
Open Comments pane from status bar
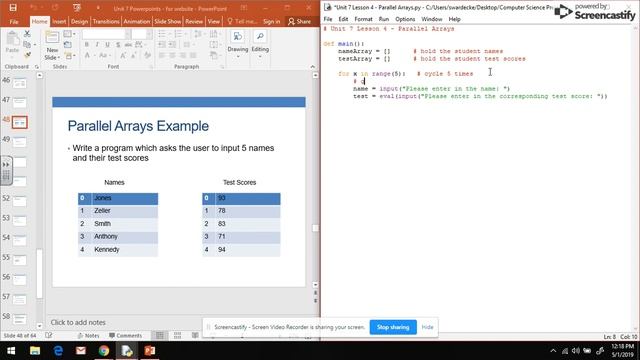(x=126, y=336)
